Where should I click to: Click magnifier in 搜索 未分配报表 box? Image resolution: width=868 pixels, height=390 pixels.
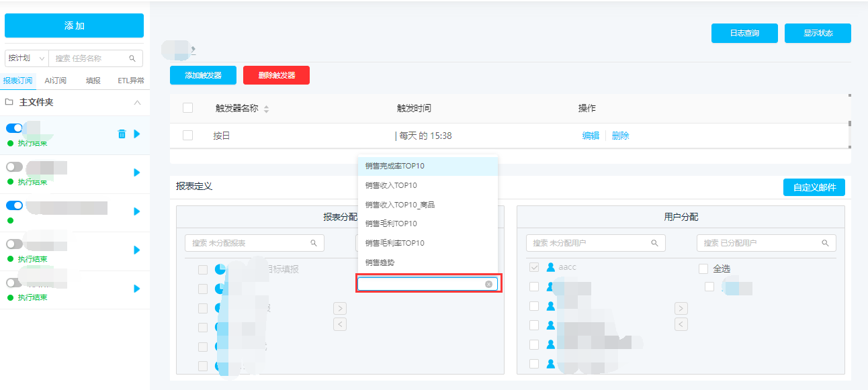click(314, 243)
